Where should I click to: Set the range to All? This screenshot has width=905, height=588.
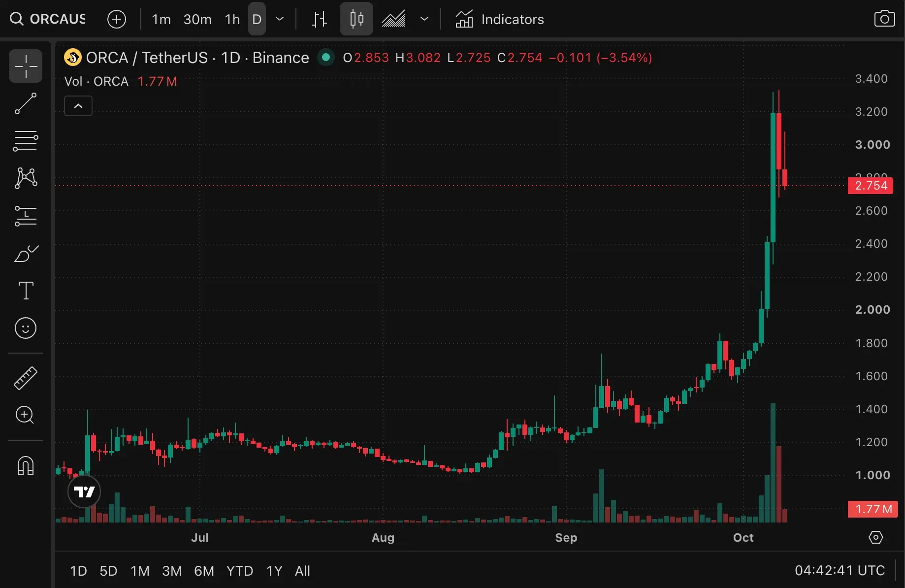[x=302, y=571]
